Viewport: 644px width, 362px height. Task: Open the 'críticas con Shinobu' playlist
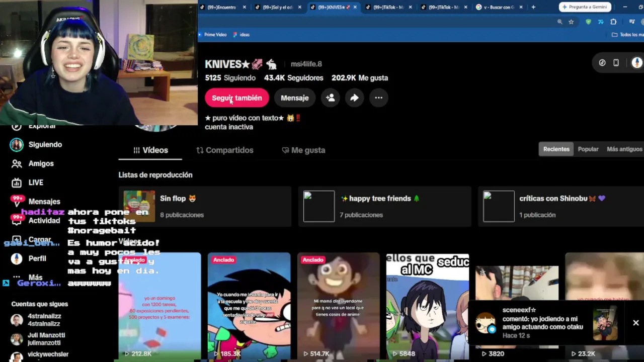561,206
